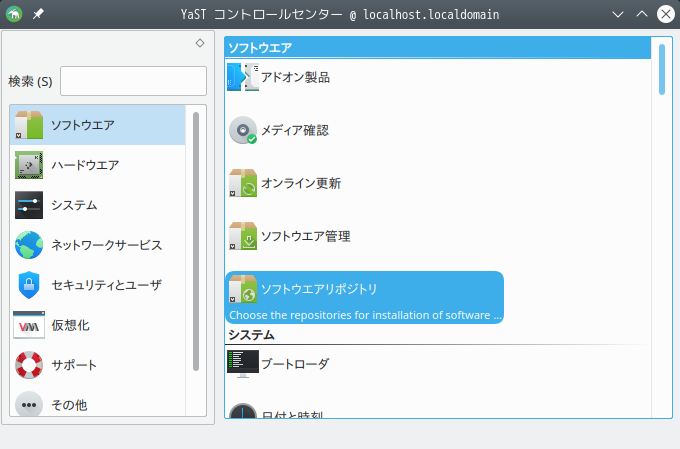
Task: Launch the ブートローダ monitor icon
Action: pos(243,364)
